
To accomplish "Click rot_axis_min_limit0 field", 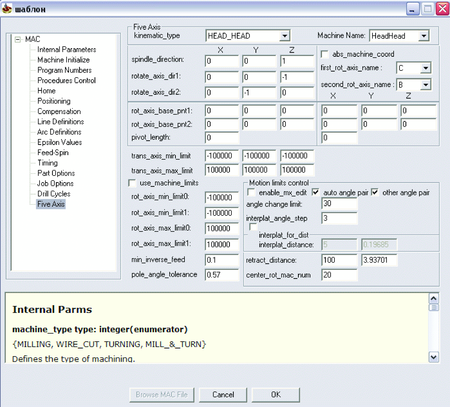I will point(222,197).
